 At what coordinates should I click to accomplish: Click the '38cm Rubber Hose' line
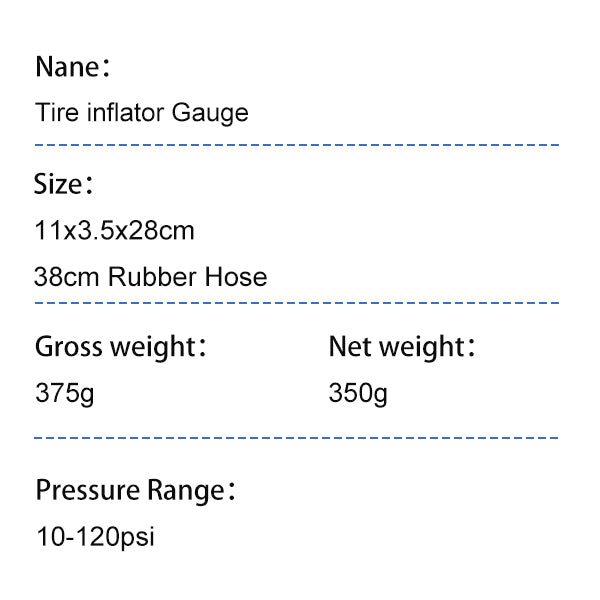coord(151,276)
